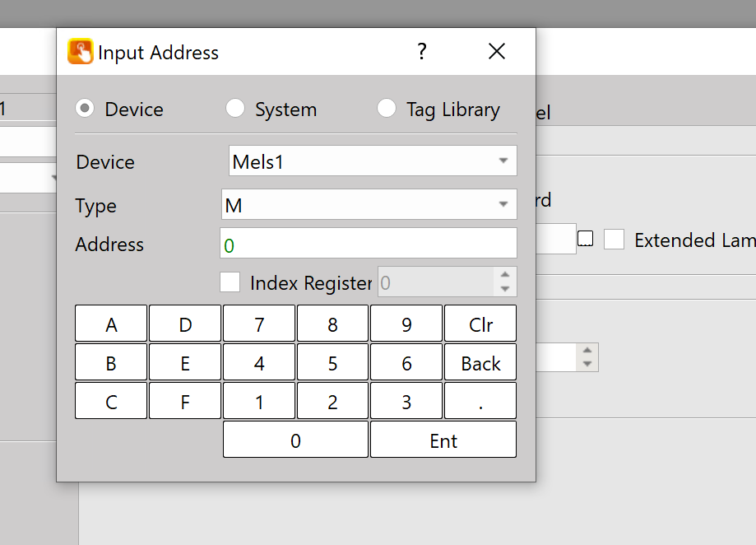Screen dimensions: 756x545
Task: Close the Input Address dialog
Action: pyautogui.click(x=497, y=52)
